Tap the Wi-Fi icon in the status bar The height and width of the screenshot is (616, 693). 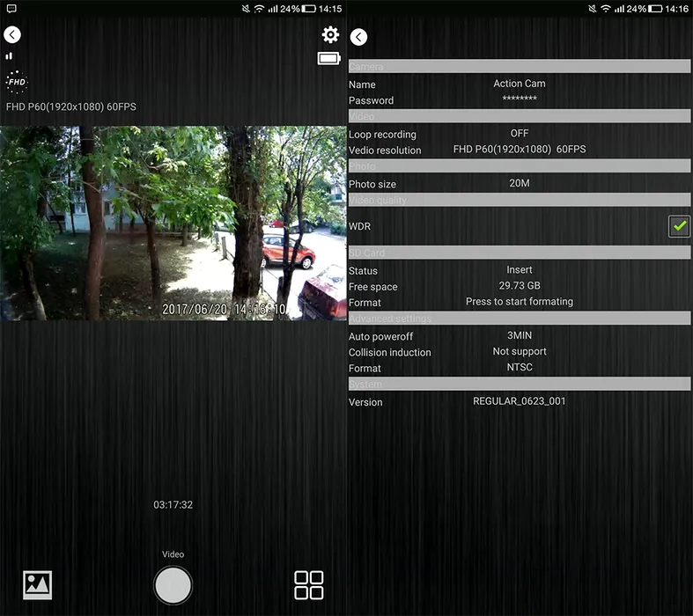(259, 8)
